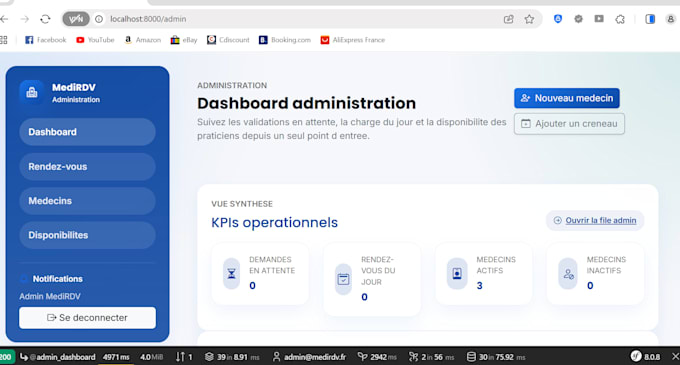The width and height of the screenshot is (680, 365).
Task: Open the extensions puzzle icon
Action: tap(620, 19)
